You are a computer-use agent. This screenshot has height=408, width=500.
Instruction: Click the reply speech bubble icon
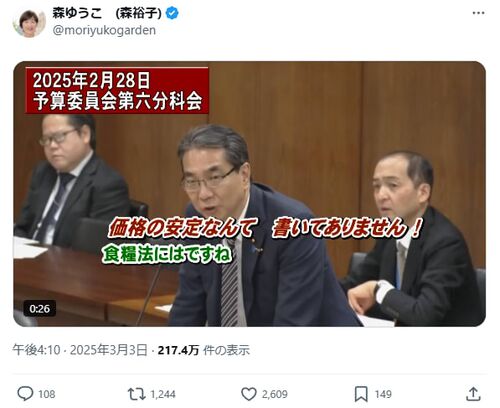25,394
